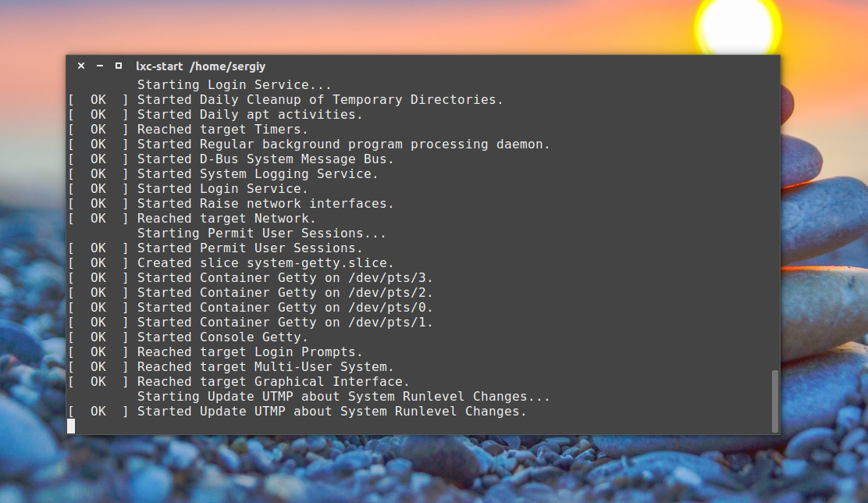Viewport: 868px width, 503px height.
Task: Click the 'Started Daily apt activities' line
Action: point(250,115)
